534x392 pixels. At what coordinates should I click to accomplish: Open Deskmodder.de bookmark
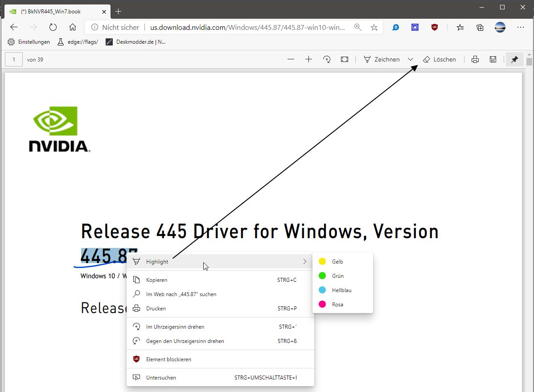[136, 42]
